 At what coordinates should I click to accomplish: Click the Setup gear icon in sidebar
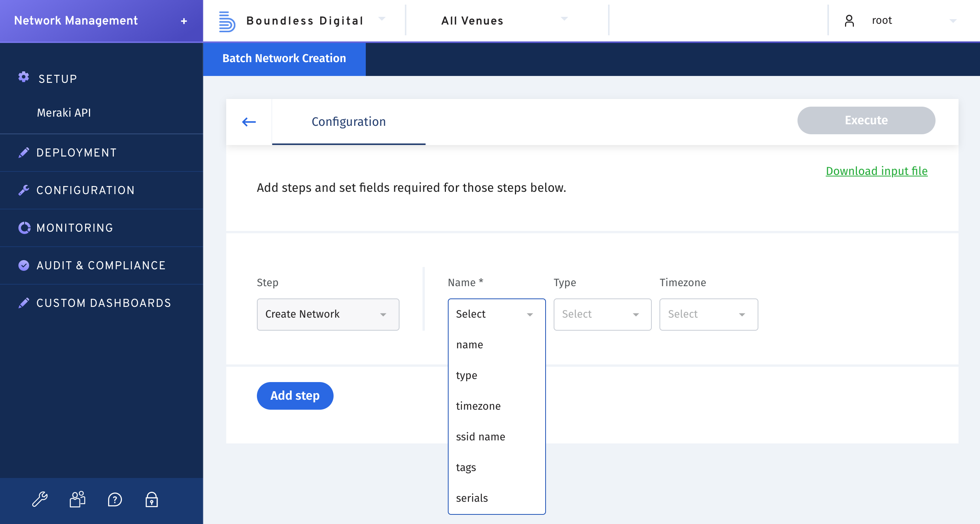(24, 78)
